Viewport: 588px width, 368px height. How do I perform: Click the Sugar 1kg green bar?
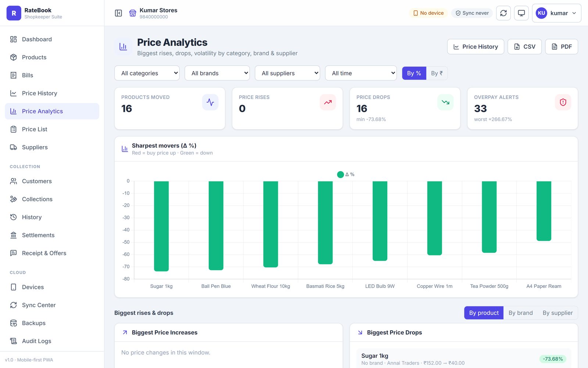click(161, 226)
